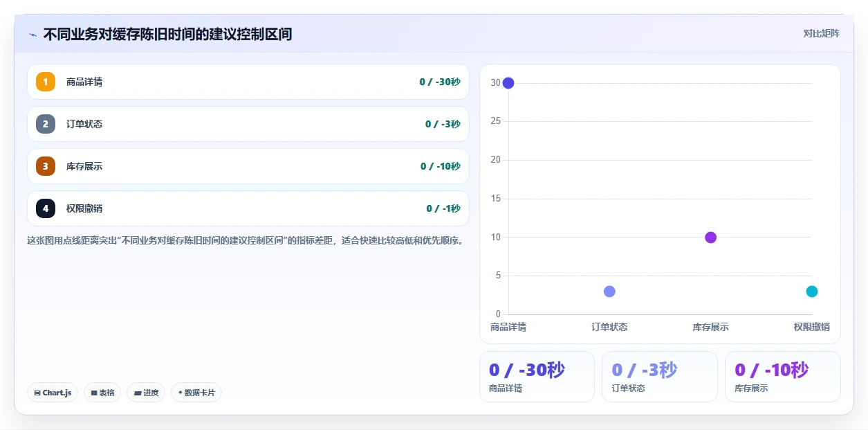Click the value 0 / -30秒 in list
Image resolution: width=868 pixels, height=430 pixels.
tap(439, 82)
